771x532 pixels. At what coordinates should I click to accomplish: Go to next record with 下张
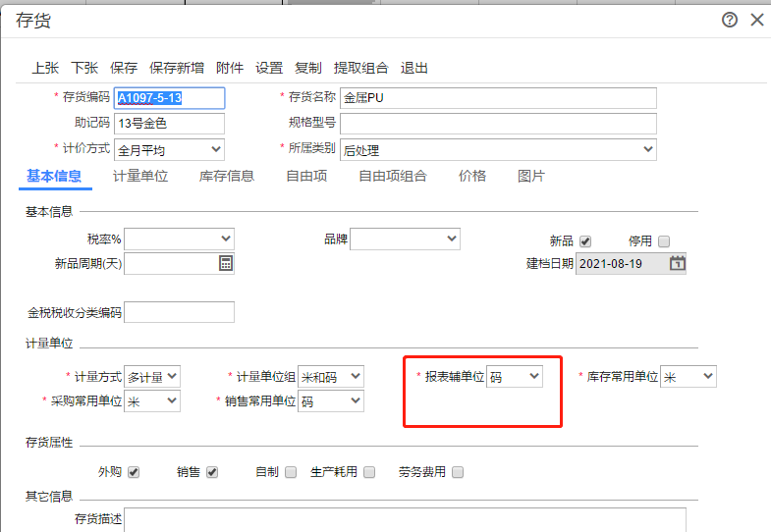[84, 68]
